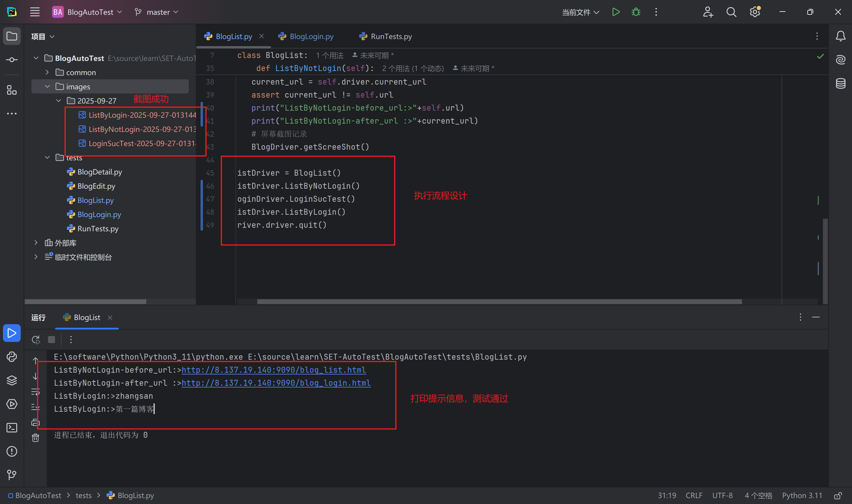Screen dimensions: 852x504
Task: Close BlogList.py editor tab
Action: (262, 36)
